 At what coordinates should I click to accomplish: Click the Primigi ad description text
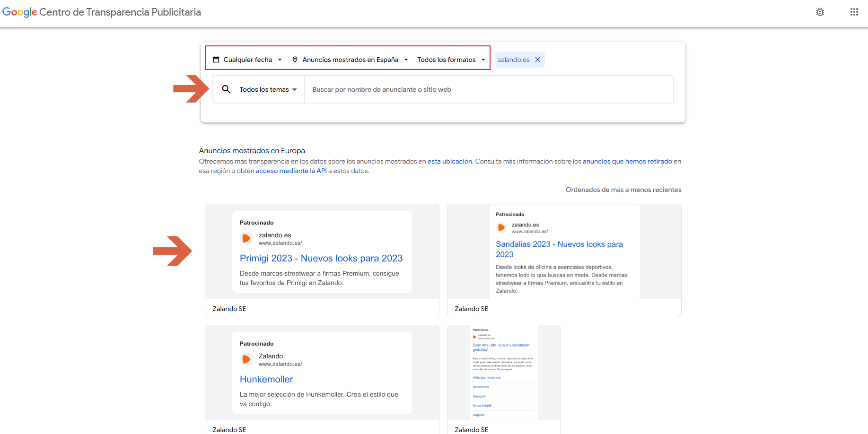point(319,278)
